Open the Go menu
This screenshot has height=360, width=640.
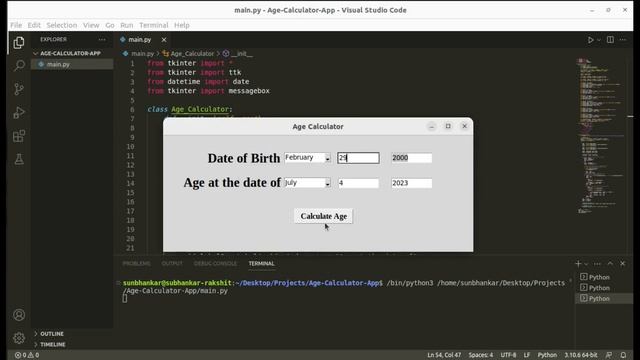(110, 25)
